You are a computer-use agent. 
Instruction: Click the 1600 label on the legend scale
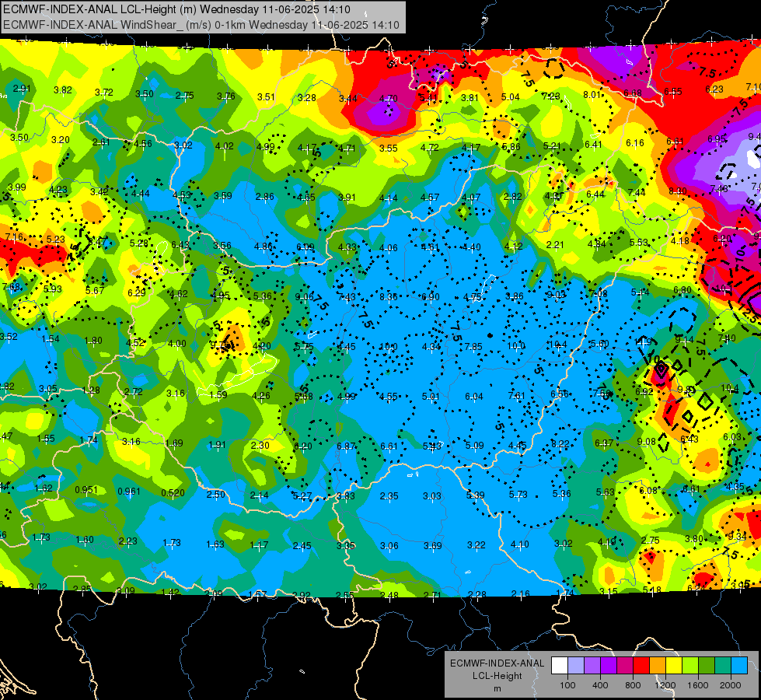pyautogui.click(x=698, y=685)
